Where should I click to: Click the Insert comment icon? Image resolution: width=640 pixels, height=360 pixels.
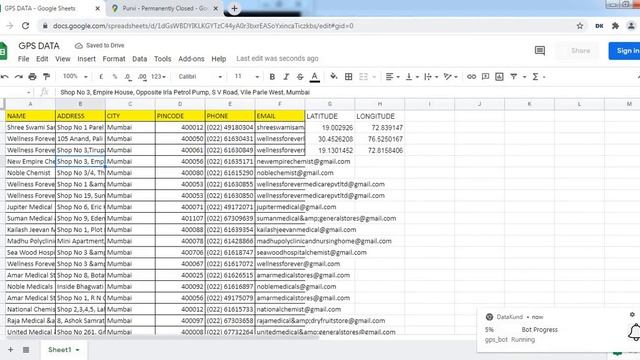tap(485, 77)
